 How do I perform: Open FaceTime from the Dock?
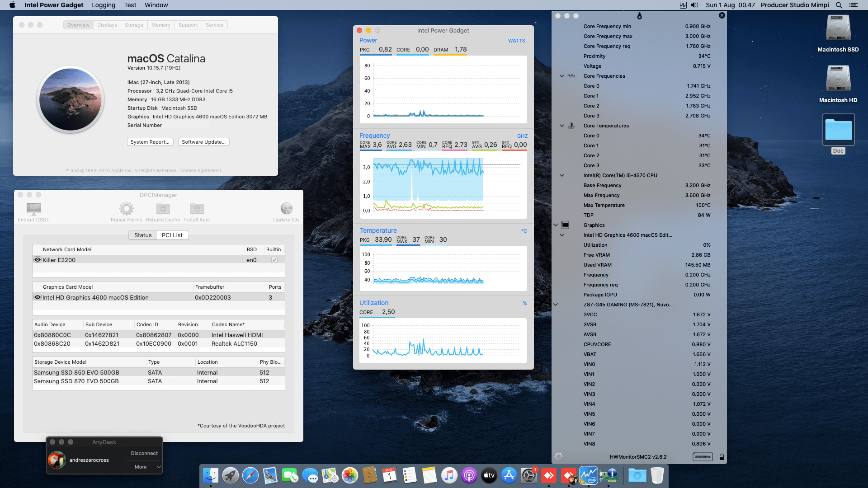(x=290, y=475)
